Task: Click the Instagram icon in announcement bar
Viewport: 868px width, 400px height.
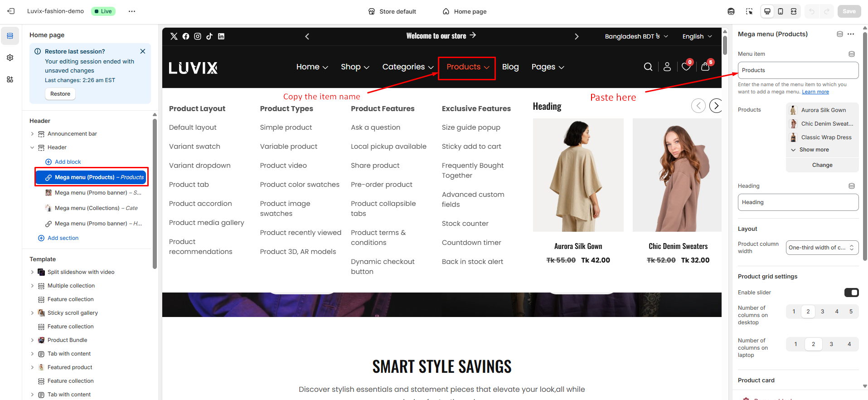Action: tap(198, 36)
